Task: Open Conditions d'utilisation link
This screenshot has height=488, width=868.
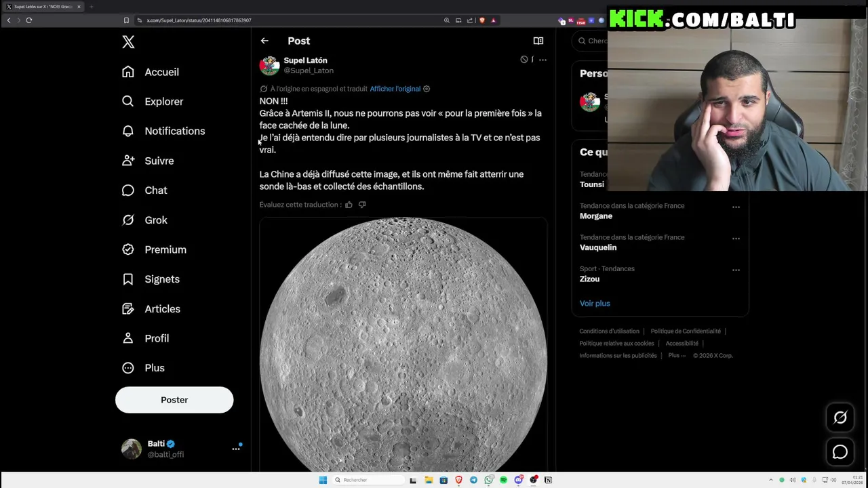Action: pyautogui.click(x=609, y=331)
